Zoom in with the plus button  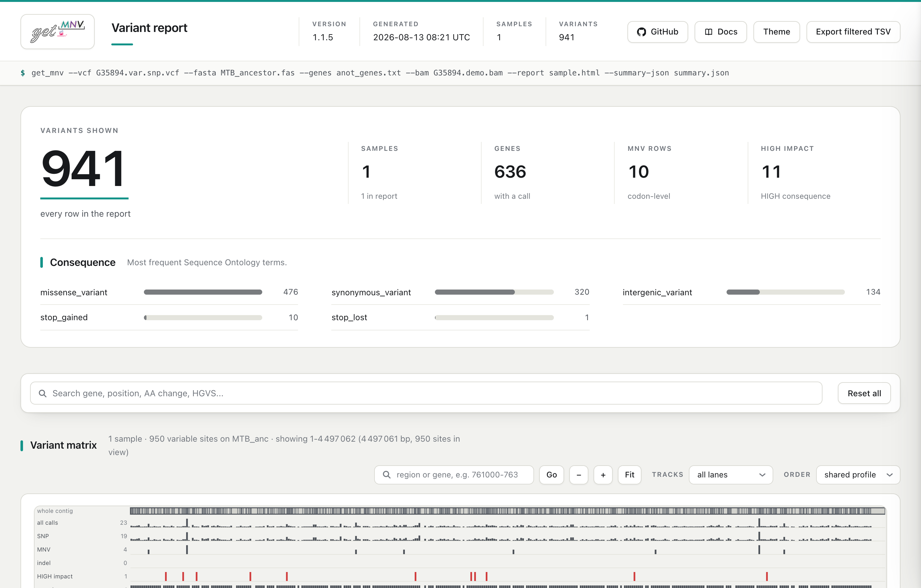tap(603, 475)
